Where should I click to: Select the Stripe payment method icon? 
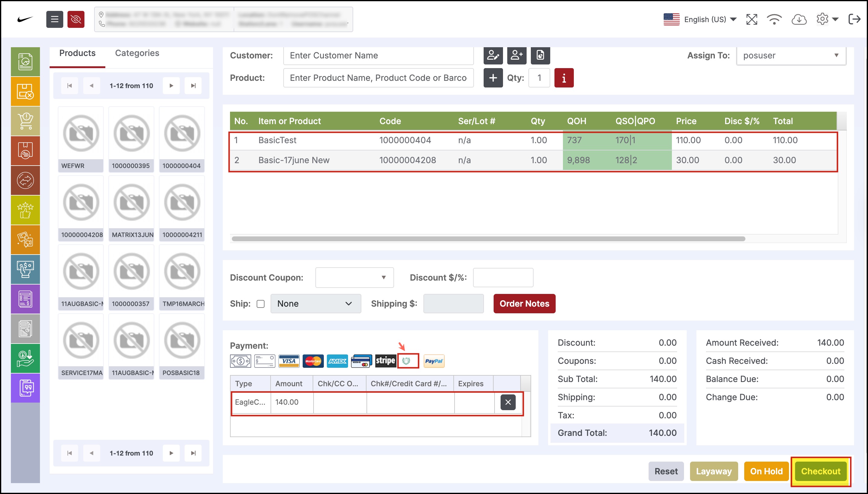[x=385, y=361]
